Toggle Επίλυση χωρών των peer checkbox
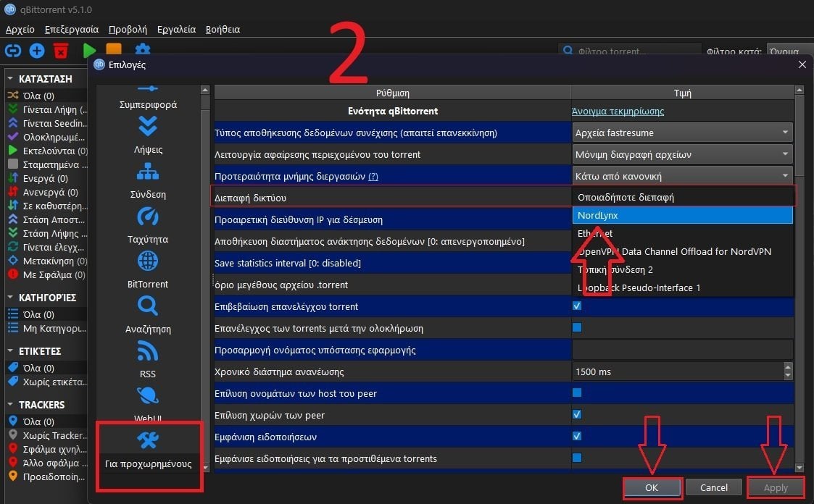 tap(577, 414)
